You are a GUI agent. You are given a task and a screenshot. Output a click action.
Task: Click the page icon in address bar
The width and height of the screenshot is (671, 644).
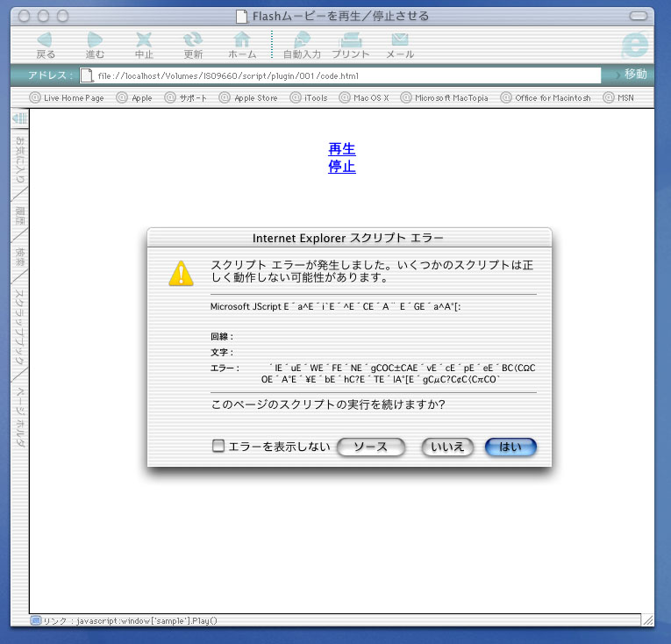87,75
